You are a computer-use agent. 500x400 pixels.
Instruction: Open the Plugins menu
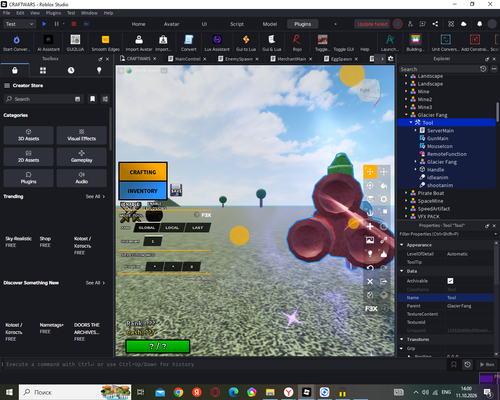tap(53, 13)
